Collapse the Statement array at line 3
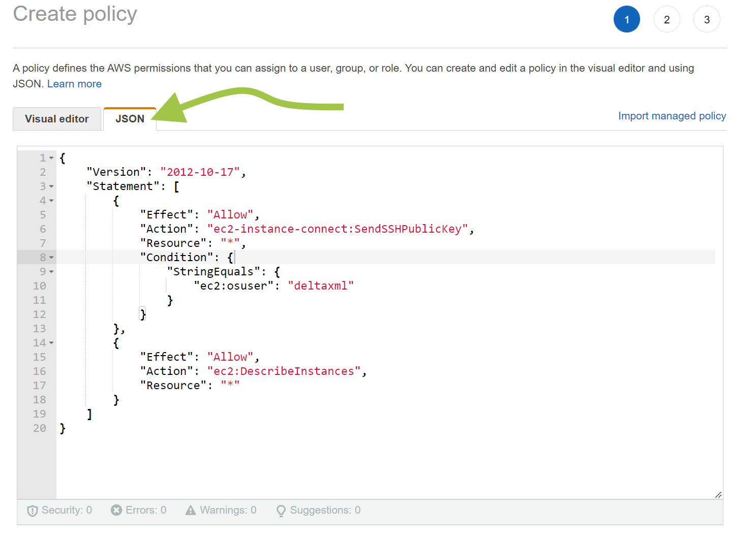The image size is (756, 538). click(51, 186)
